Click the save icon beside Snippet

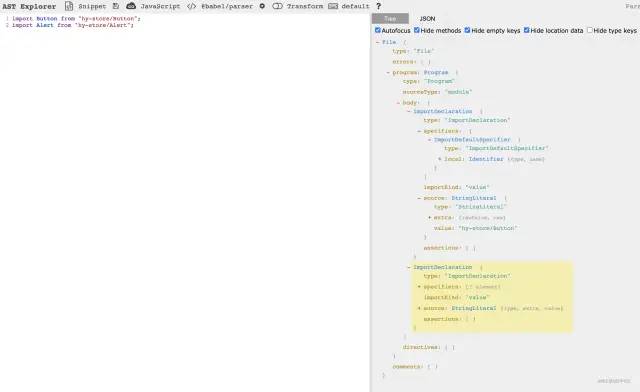coord(116,6)
